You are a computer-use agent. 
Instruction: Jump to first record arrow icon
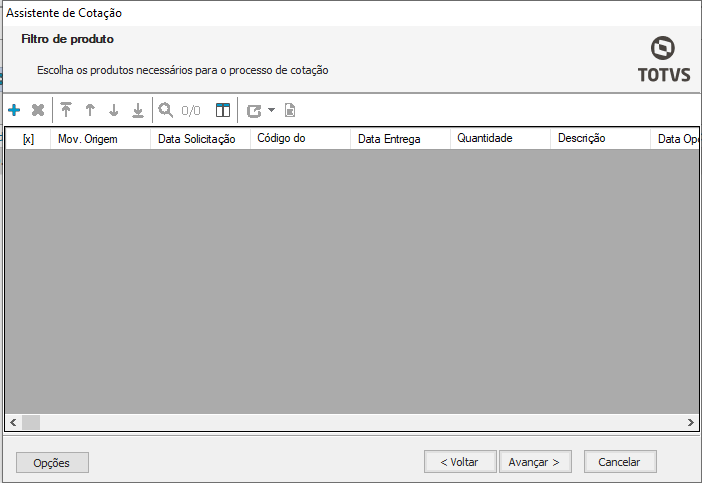click(66, 110)
